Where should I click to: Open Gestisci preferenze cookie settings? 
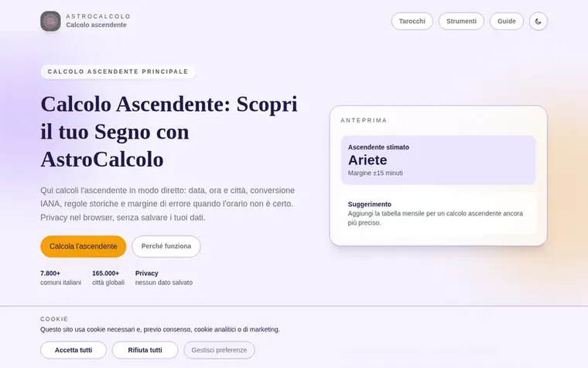pos(219,350)
